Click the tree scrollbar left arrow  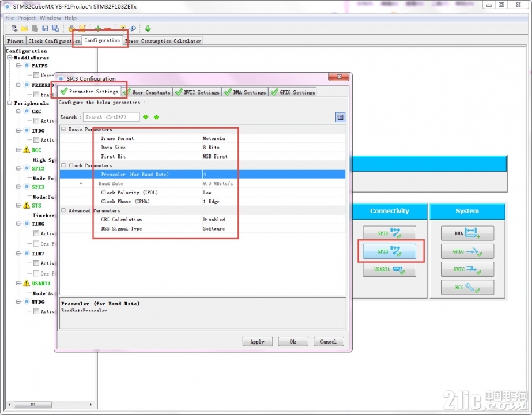[x=9, y=405]
